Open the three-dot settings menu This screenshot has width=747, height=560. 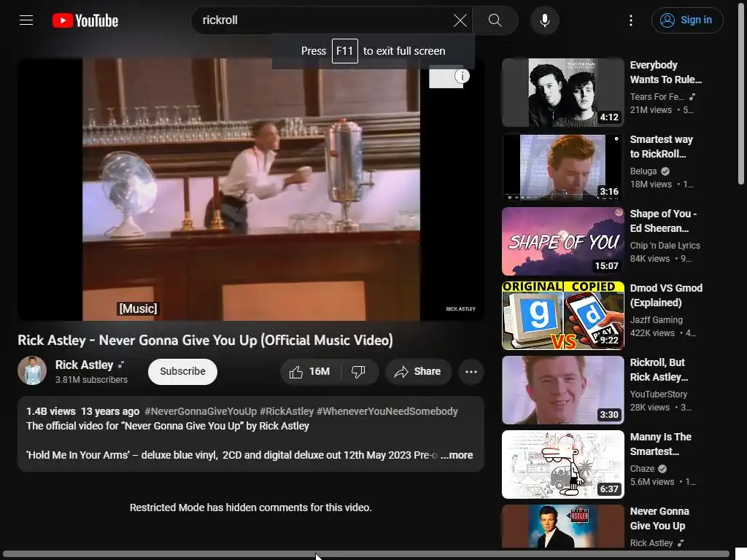point(631,20)
